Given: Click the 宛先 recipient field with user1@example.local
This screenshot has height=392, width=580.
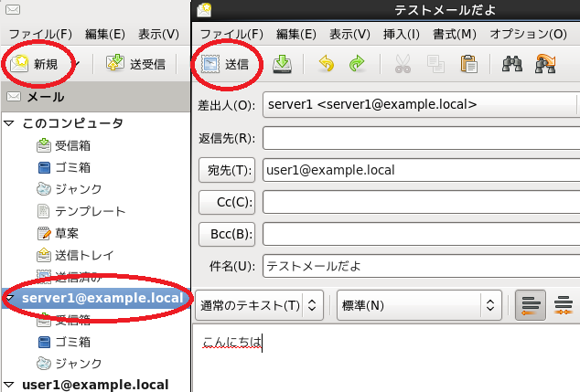Looking at the screenshot, I should [x=421, y=170].
